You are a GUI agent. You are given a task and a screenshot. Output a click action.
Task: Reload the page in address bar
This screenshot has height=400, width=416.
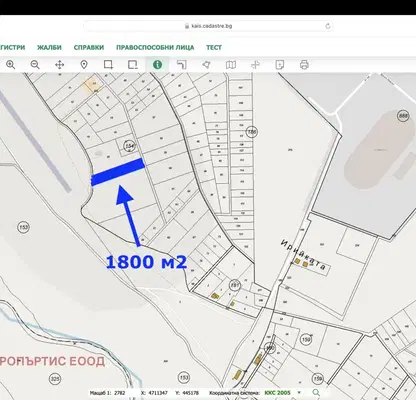point(328,26)
